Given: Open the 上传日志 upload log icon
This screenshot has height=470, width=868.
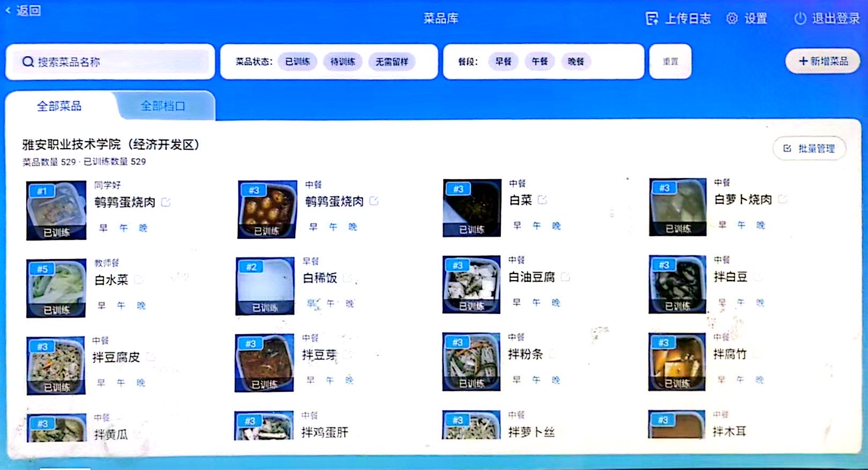Looking at the screenshot, I should [652, 19].
